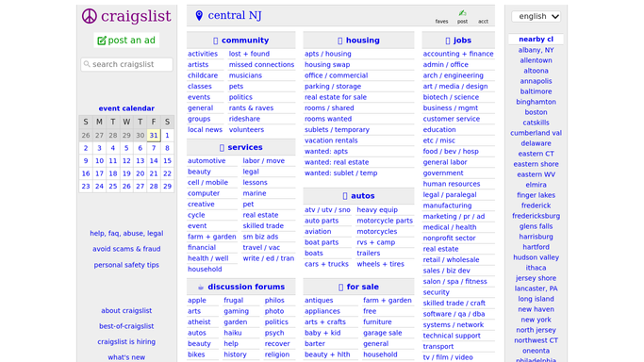
Task: Open what's new link in sidebar
Action: point(126,357)
